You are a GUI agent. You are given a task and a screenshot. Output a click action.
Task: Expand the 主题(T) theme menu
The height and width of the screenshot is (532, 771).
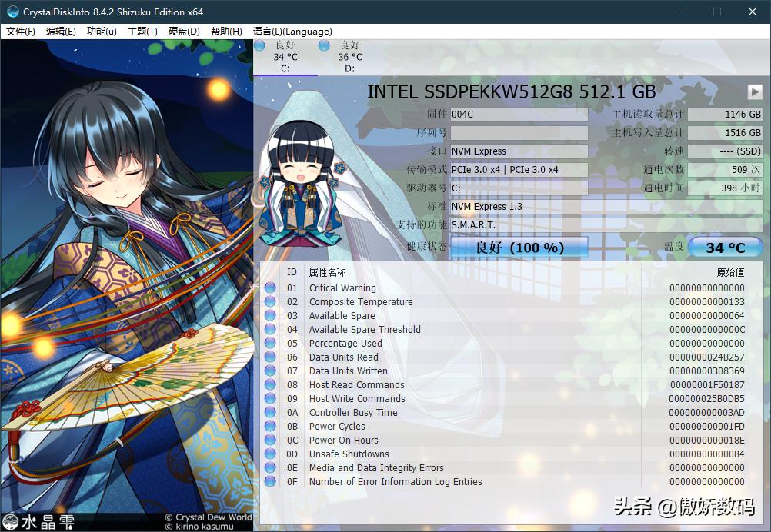pyautogui.click(x=142, y=32)
